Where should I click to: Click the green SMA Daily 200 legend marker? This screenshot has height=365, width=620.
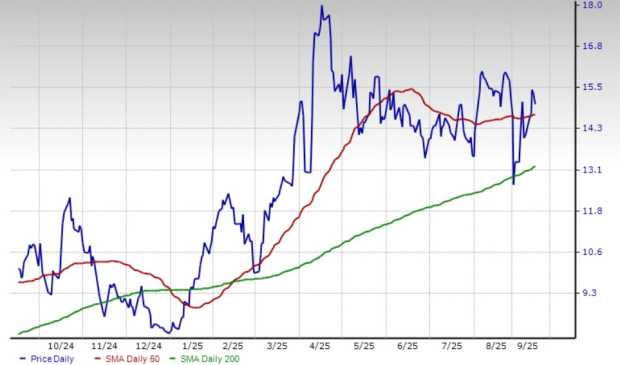tap(173, 359)
